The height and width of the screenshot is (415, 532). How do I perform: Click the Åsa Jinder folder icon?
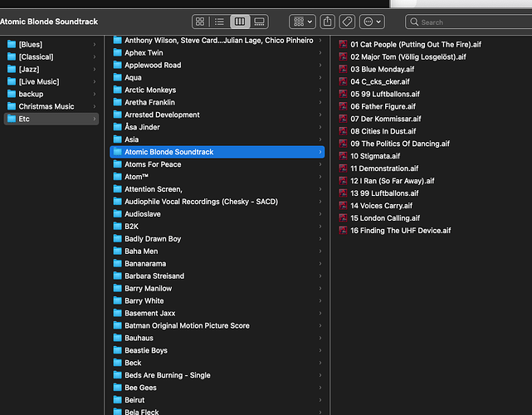(x=117, y=127)
